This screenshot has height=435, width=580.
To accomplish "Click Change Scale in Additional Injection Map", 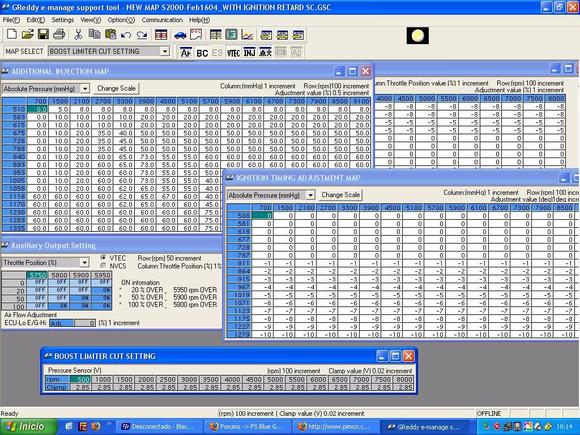I will point(116,88).
